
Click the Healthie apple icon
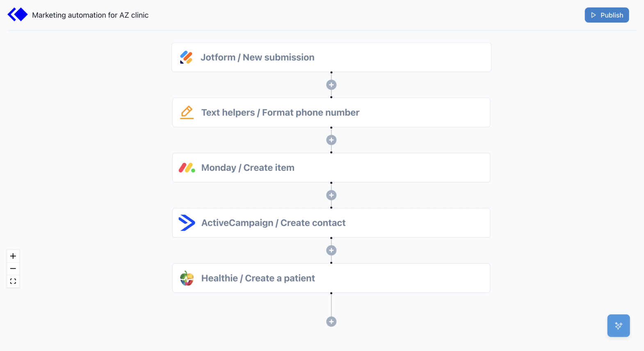[x=187, y=278]
